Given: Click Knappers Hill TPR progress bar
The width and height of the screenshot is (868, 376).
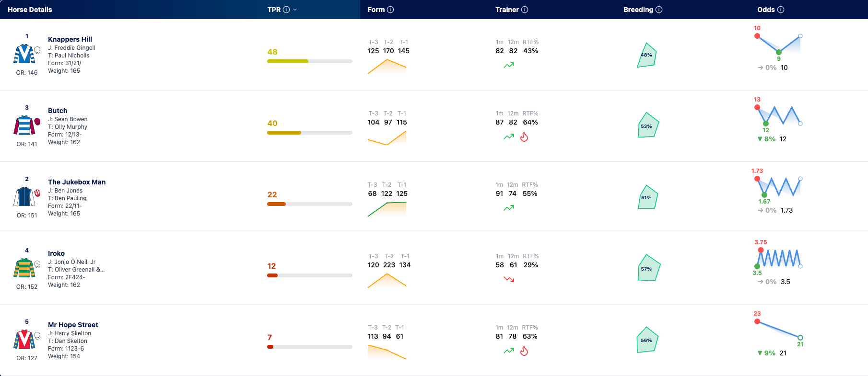Looking at the screenshot, I should pos(310,61).
